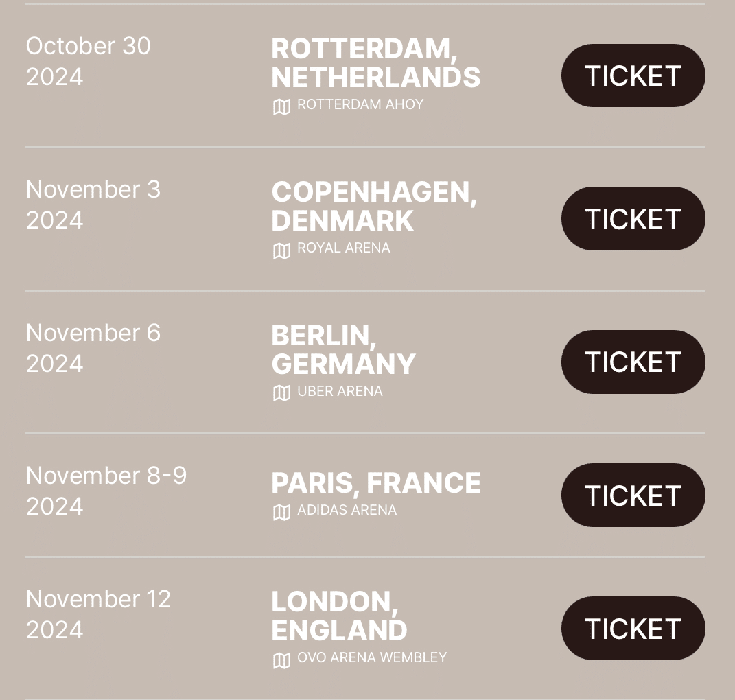Get tickets for Rotterdam, Netherlands show

pyautogui.click(x=633, y=75)
